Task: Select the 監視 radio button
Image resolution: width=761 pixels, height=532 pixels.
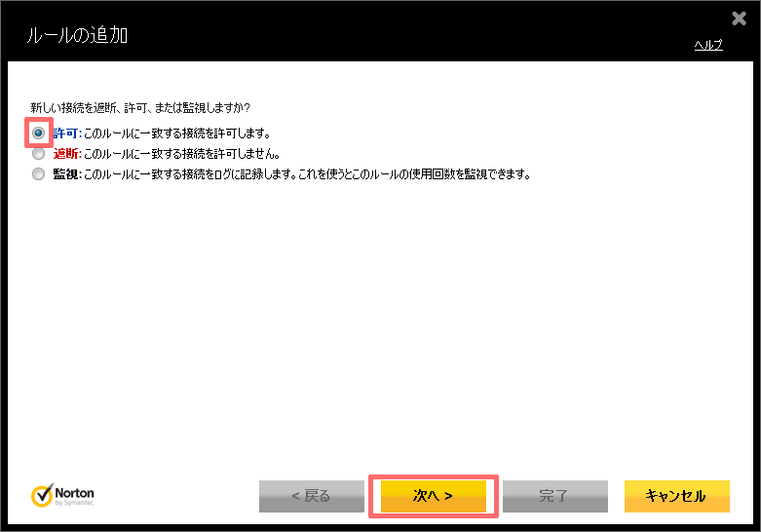Action: 38,174
